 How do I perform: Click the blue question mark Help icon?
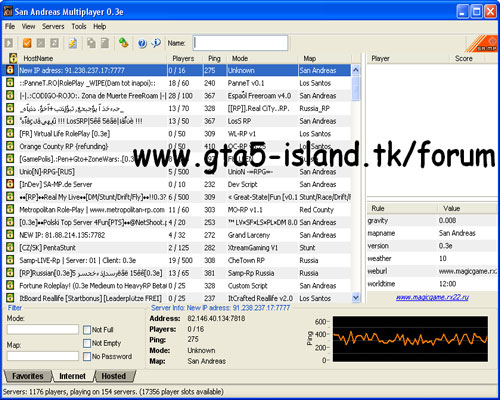[142, 43]
